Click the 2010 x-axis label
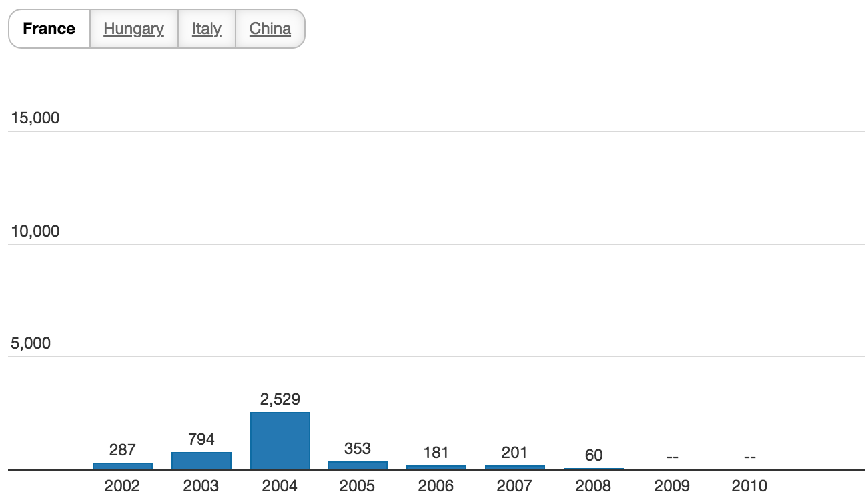Screen dimensions: 866x504 click(750, 486)
